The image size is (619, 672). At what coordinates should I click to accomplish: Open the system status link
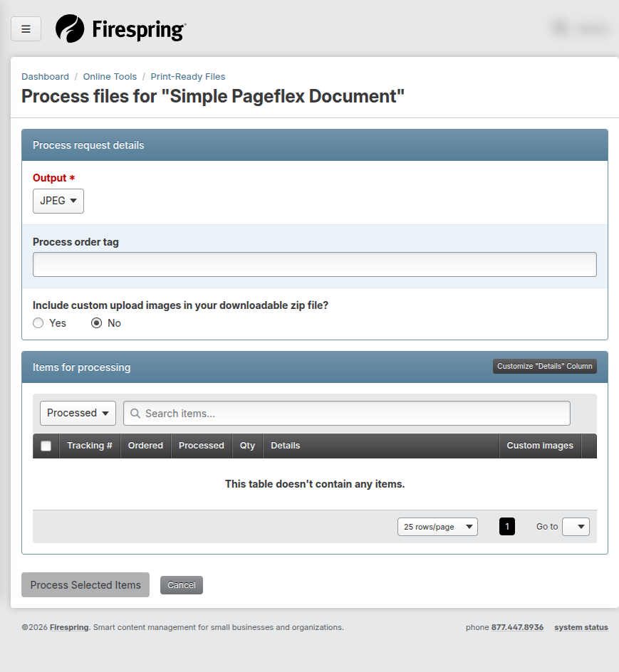581,627
